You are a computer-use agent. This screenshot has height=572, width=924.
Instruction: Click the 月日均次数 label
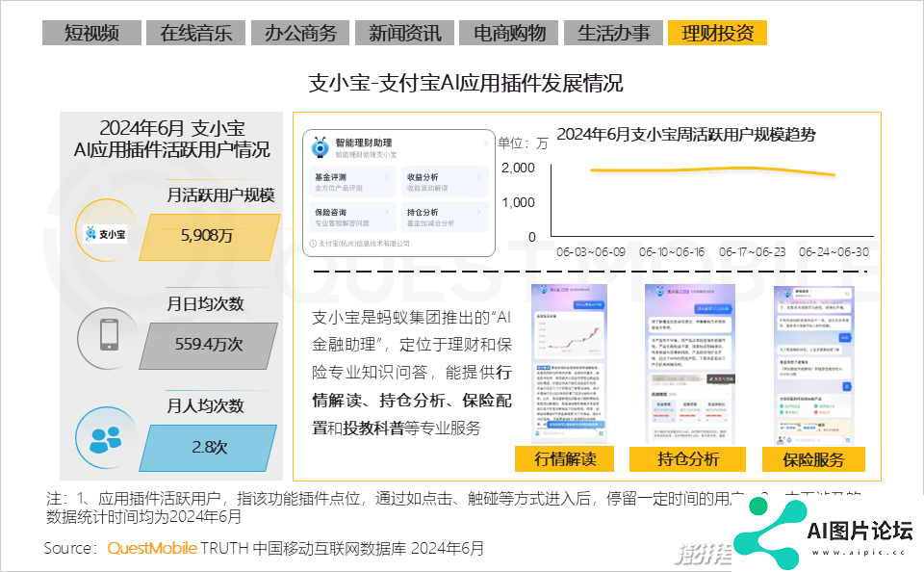click(x=205, y=304)
